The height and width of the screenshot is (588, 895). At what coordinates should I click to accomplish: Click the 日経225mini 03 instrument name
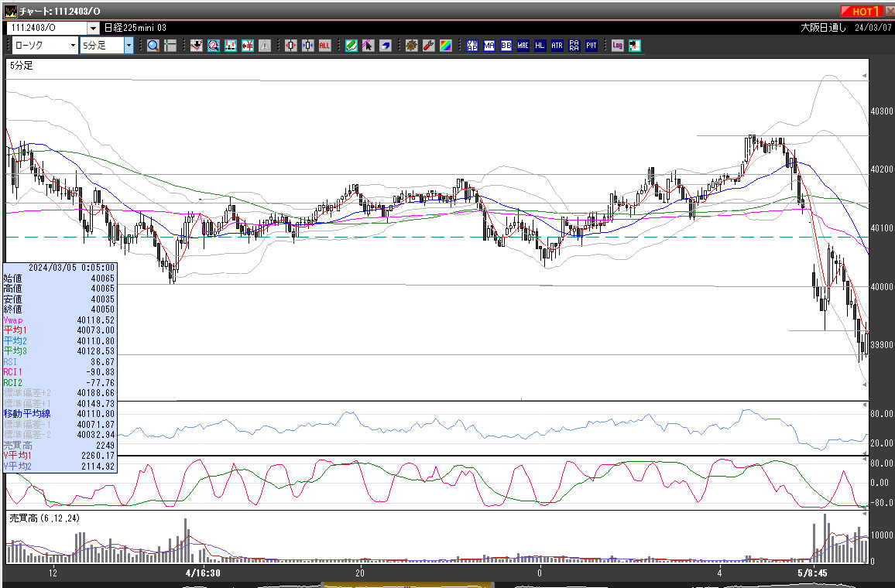135,28
